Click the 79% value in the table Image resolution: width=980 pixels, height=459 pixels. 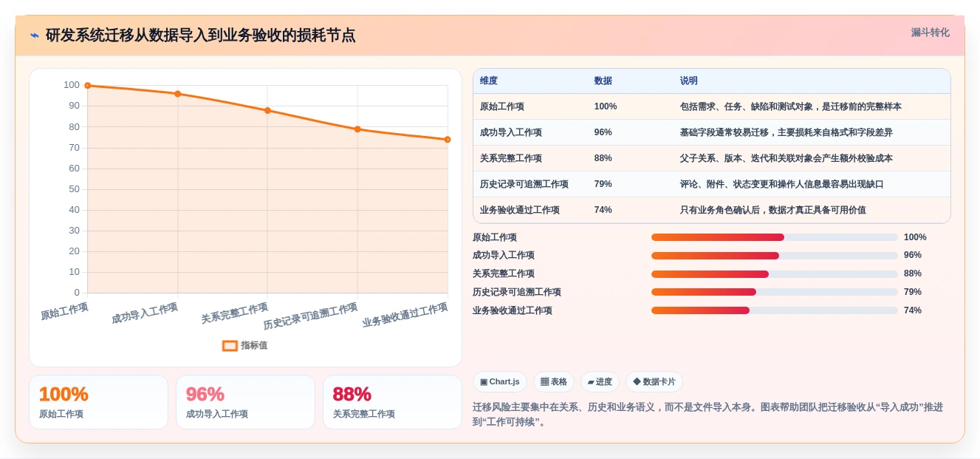point(603,184)
